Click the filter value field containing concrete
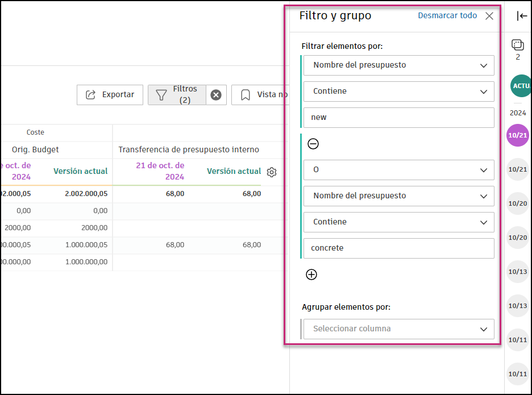 (398, 248)
